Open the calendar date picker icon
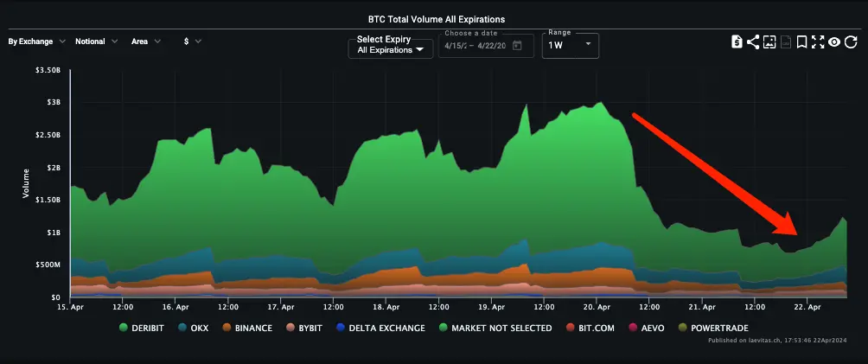868x364 pixels. pyautogui.click(x=517, y=46)
